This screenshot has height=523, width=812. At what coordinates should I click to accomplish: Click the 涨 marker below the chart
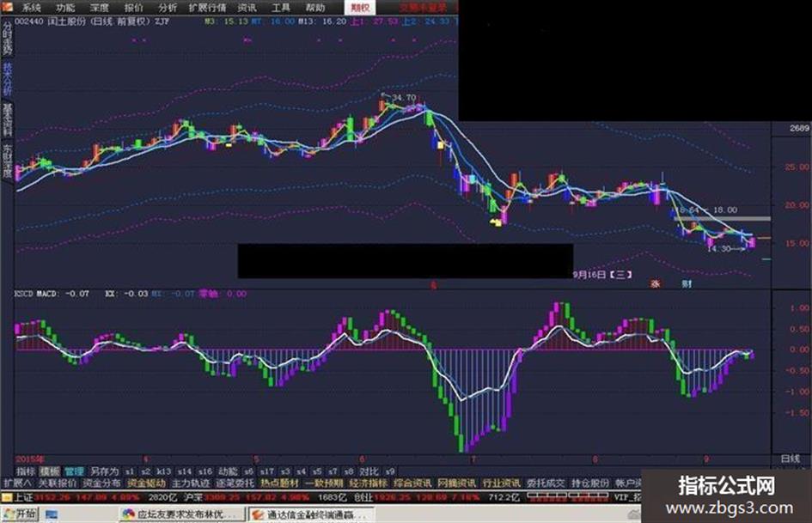point(656,283)
